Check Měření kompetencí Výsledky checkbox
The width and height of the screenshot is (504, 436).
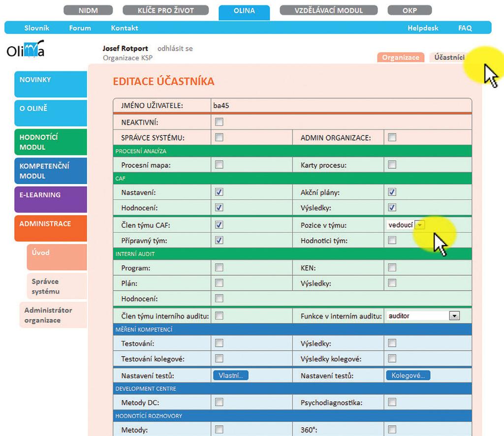coord(392,343)
